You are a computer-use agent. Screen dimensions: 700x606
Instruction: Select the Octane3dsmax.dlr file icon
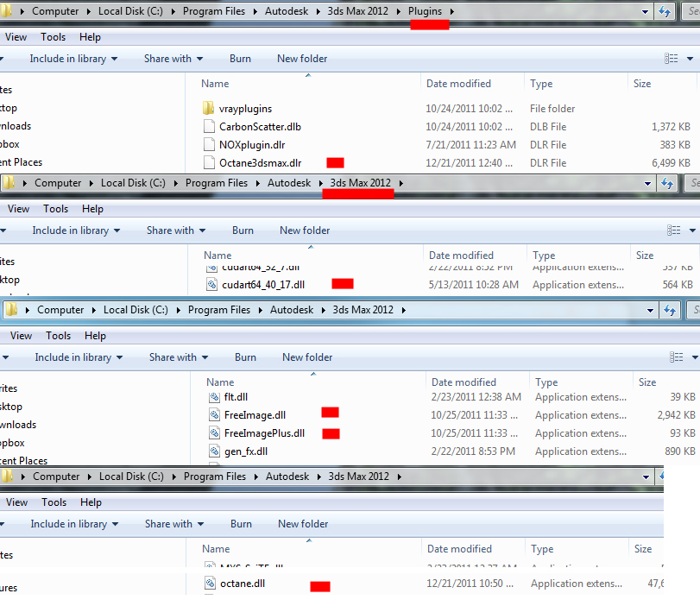[x=209, y=162]
